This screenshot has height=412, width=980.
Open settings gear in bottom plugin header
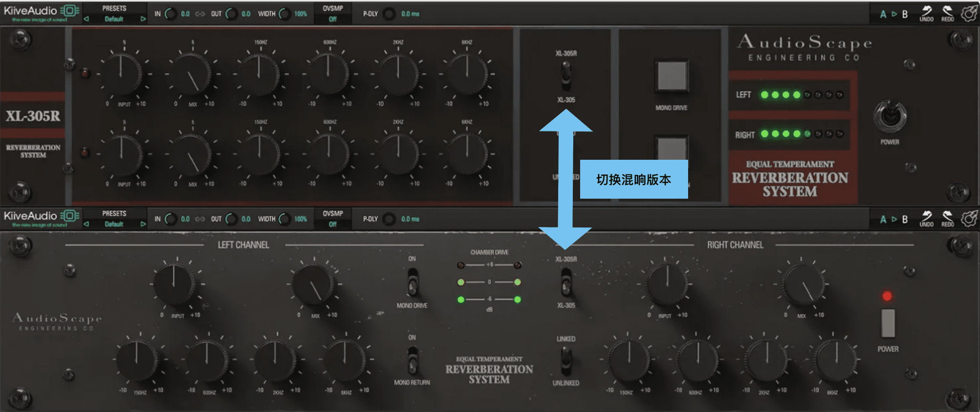tap(969, 218)
